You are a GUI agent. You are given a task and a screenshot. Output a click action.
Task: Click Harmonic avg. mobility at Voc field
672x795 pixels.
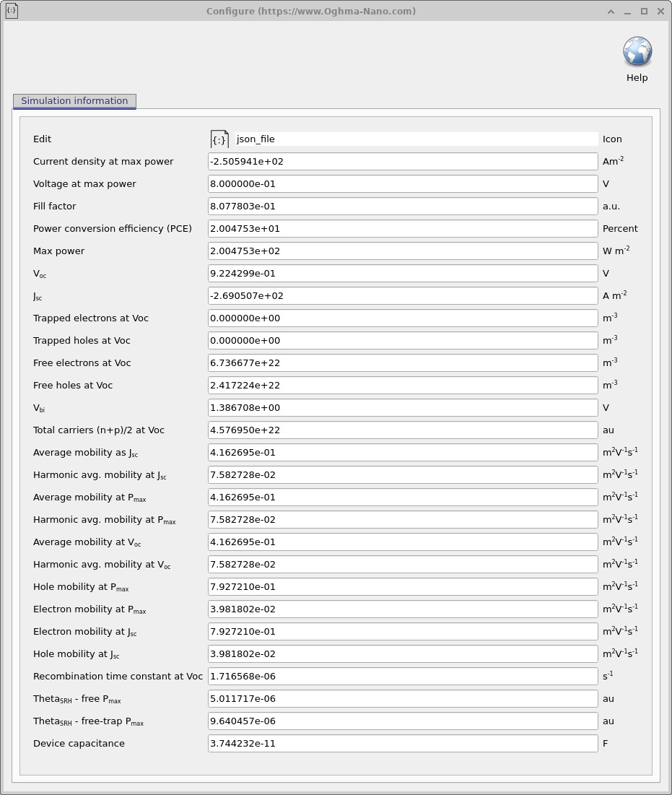point(403,565)
